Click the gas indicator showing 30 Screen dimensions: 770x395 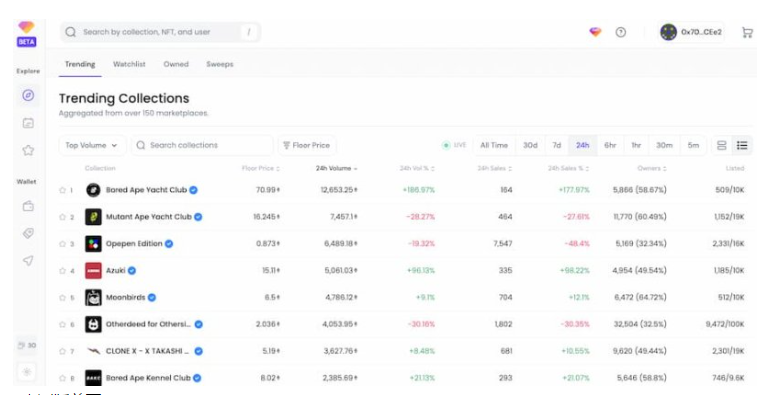click(x=27, y=345)
